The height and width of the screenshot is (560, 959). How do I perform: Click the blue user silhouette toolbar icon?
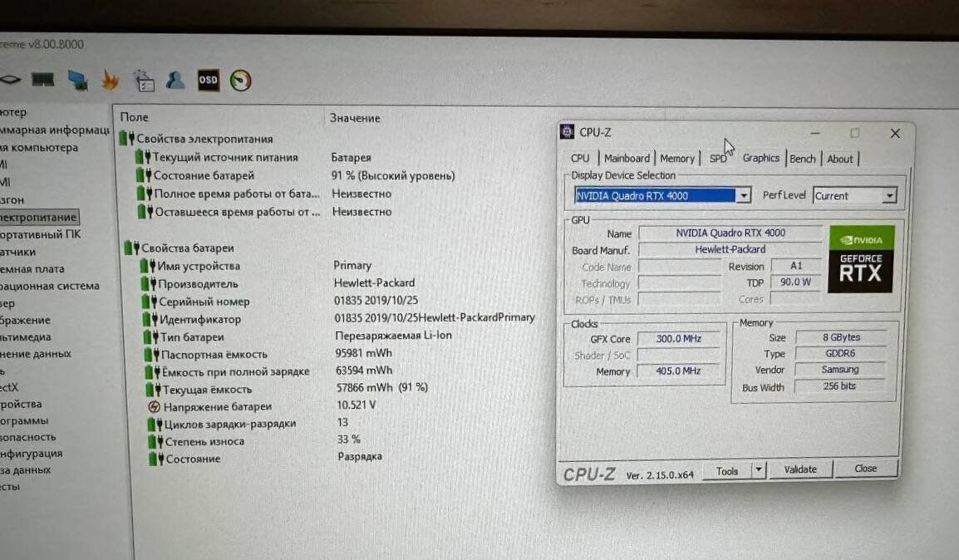(x=175, y=80)
